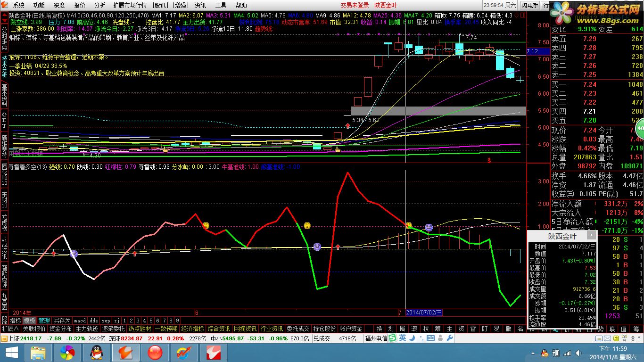Click QQ icon in system tray
This screenshot has height=362, width=644.
(x=545, y=352)
